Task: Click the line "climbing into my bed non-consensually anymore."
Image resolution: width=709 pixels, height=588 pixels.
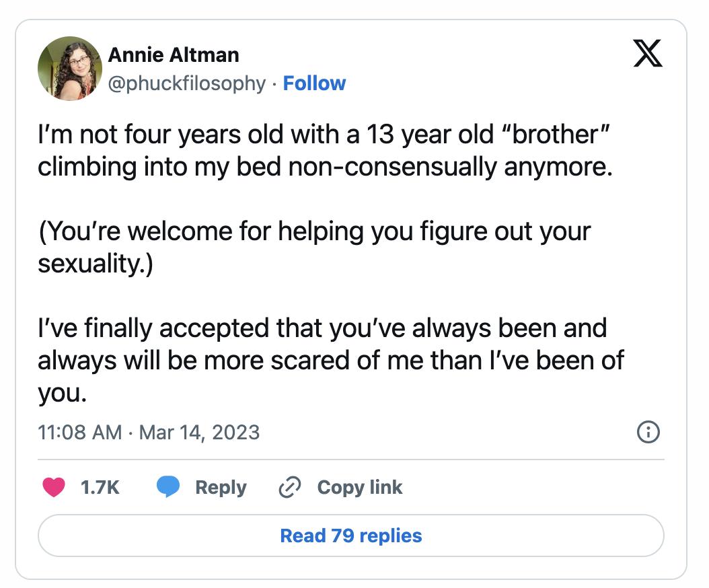Action: coord(325,166)
